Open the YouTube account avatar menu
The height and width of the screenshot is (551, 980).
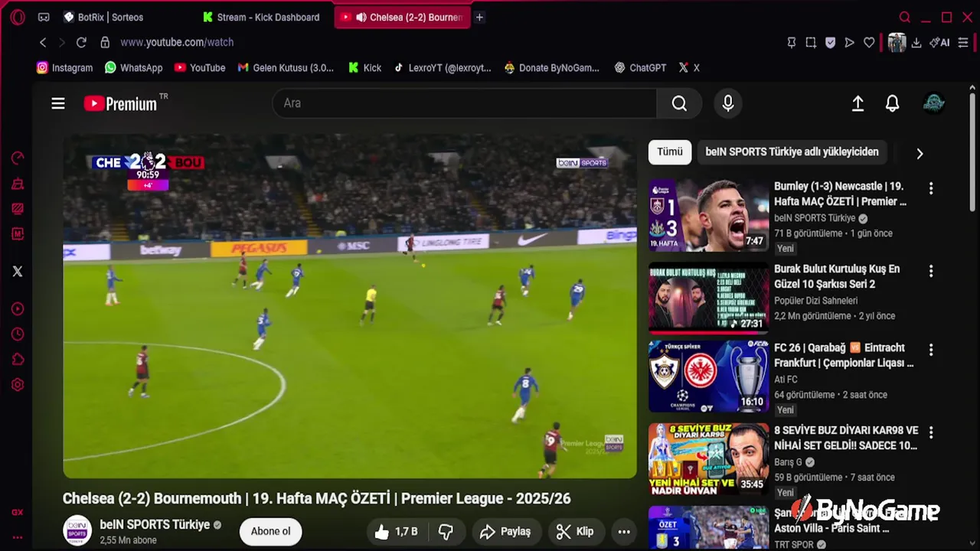(x=933, y=103)
